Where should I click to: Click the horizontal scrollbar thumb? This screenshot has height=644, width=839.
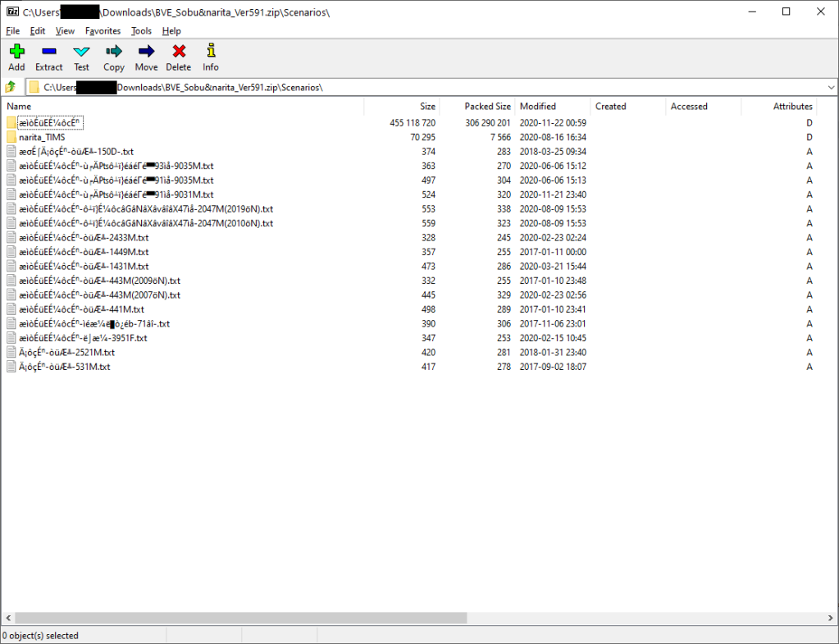(240, 618)
